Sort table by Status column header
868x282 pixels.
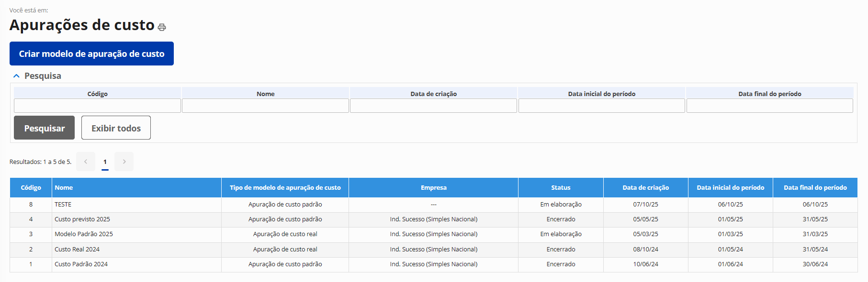pyautogui.click(x=561, y=188)
